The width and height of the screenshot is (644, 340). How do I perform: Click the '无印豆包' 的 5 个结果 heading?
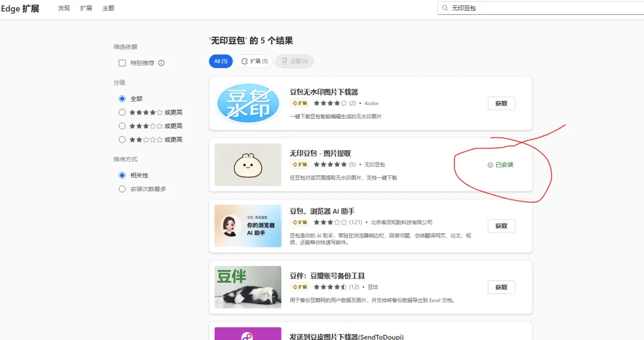[x=251, y=41]
